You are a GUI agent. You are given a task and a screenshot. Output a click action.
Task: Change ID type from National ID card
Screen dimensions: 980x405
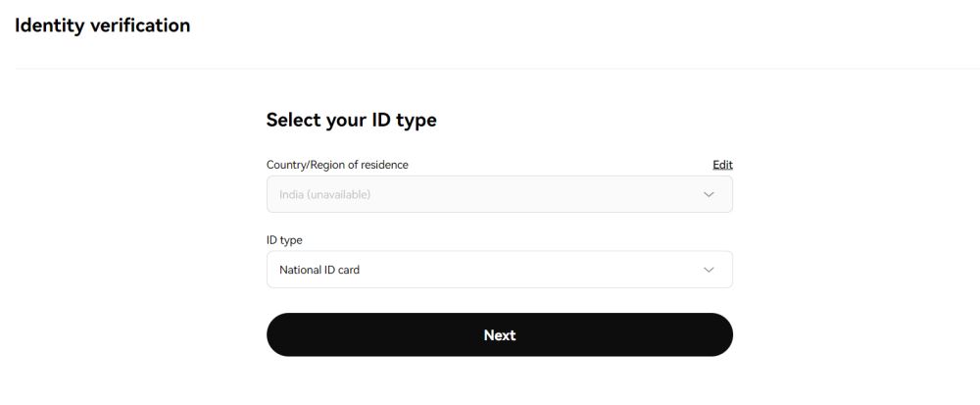click(499, 270)
